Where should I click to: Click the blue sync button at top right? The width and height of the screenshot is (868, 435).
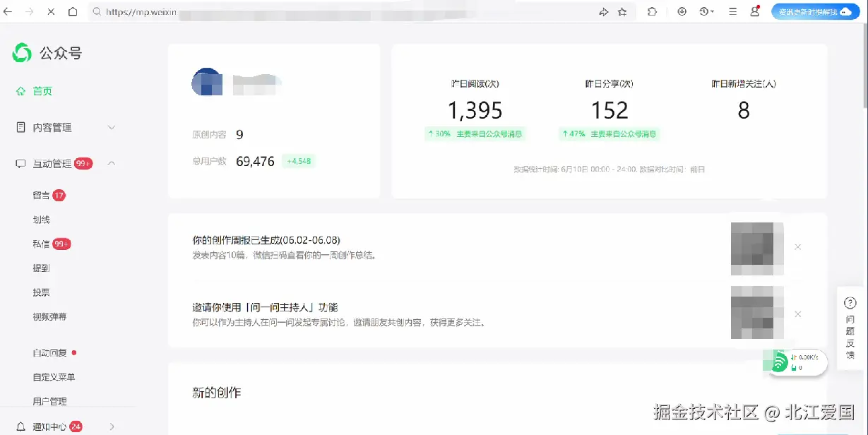(814, 11)
